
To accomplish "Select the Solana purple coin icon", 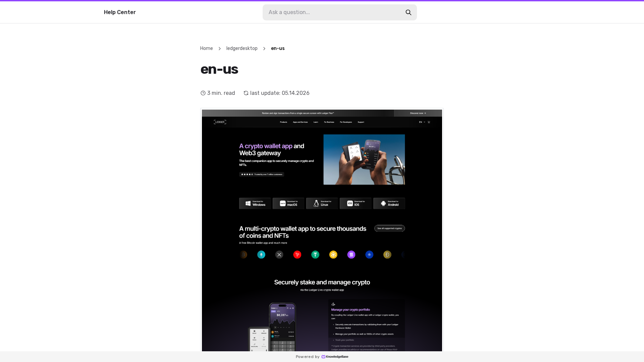I will click(x=351, y=255).
